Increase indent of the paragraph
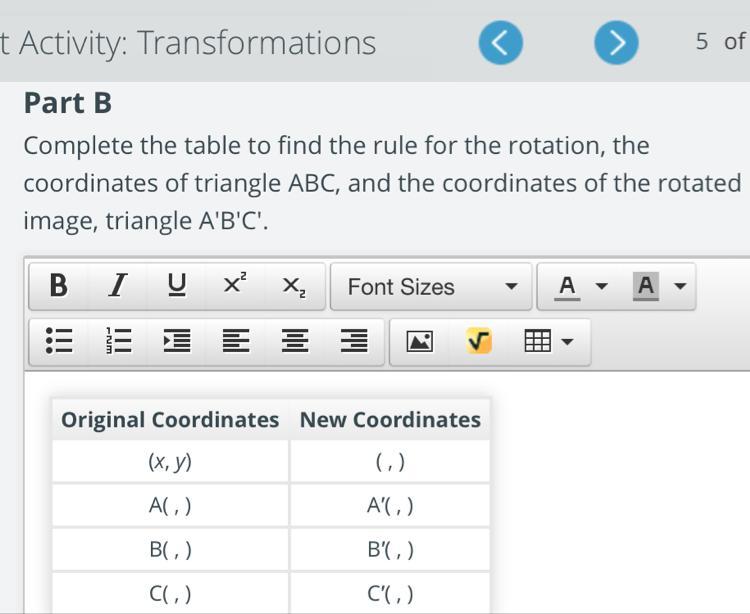This screenshot has height=614, width=750. click(176, 341)
